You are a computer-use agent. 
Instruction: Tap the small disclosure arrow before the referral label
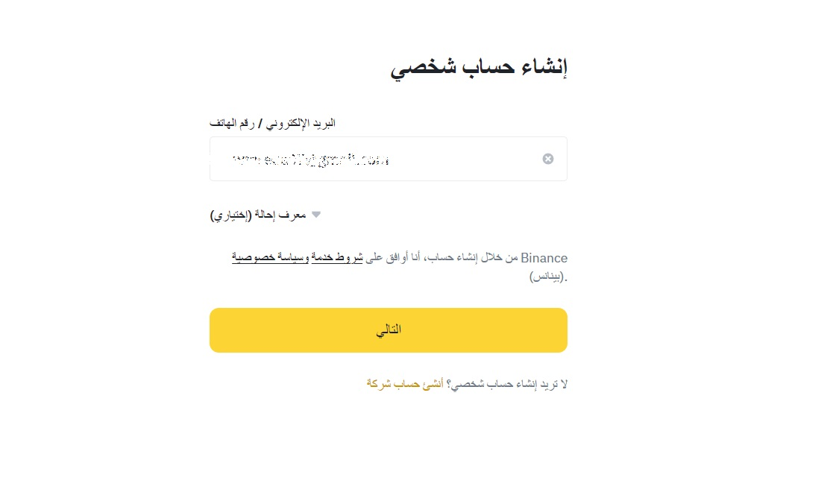tap(315, 214)
